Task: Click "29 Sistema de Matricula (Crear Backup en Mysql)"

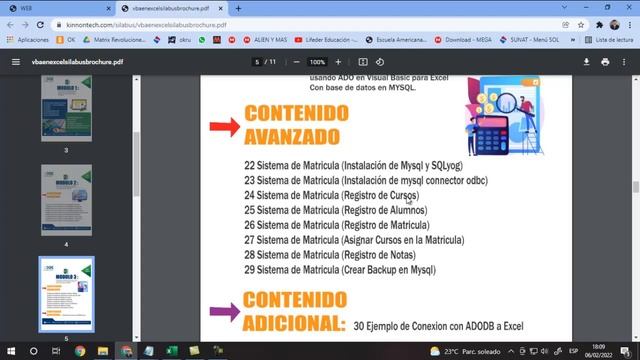Action: click(x=340, y=270)
